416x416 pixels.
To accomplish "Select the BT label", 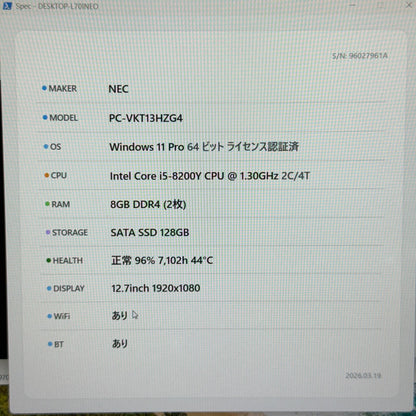I will coord(59,344).
